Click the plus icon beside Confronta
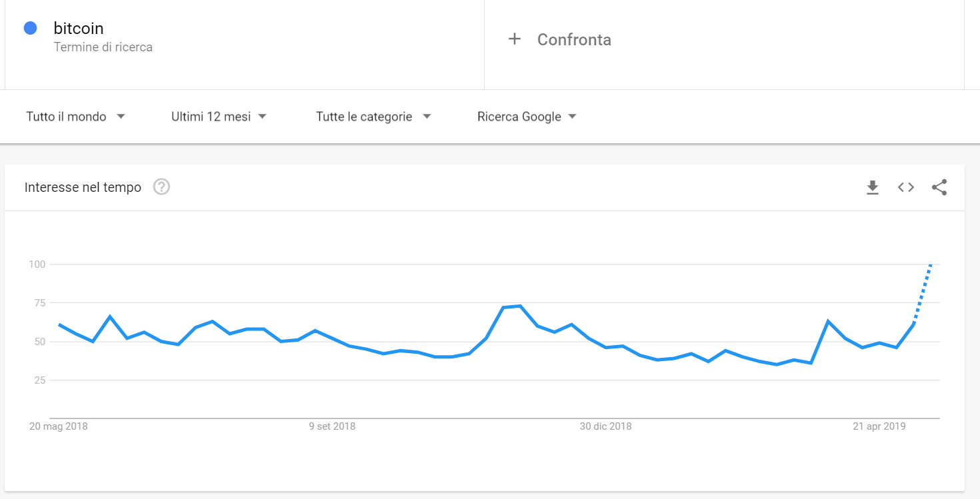Screen dimensions: 980x499 coord(514,39)
